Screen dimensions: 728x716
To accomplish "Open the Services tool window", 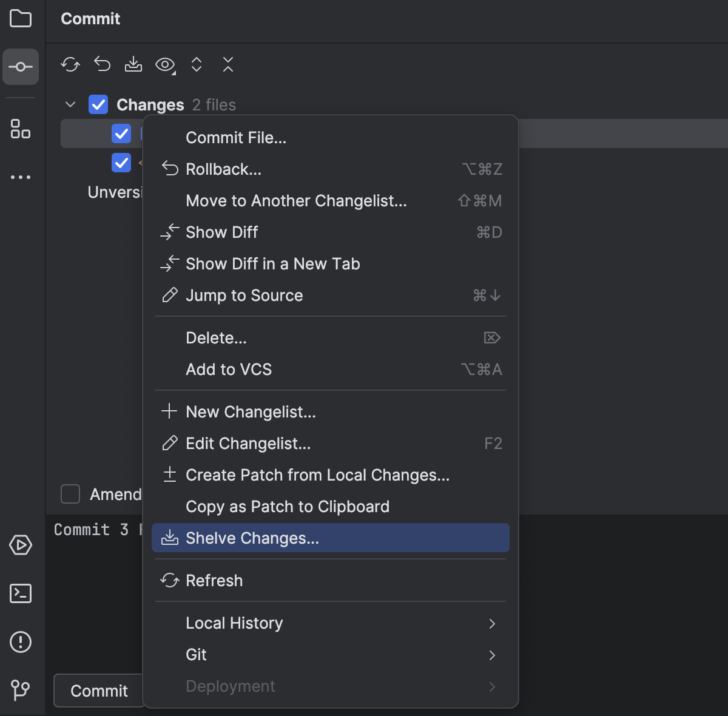I will (21, 545).
